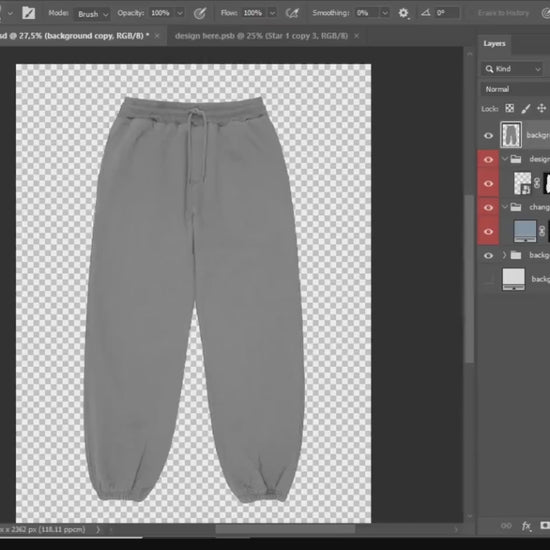Screen dimensions: 550x550
Task: Click vertical scrollbar down arrow
Action: coord(470,516)
